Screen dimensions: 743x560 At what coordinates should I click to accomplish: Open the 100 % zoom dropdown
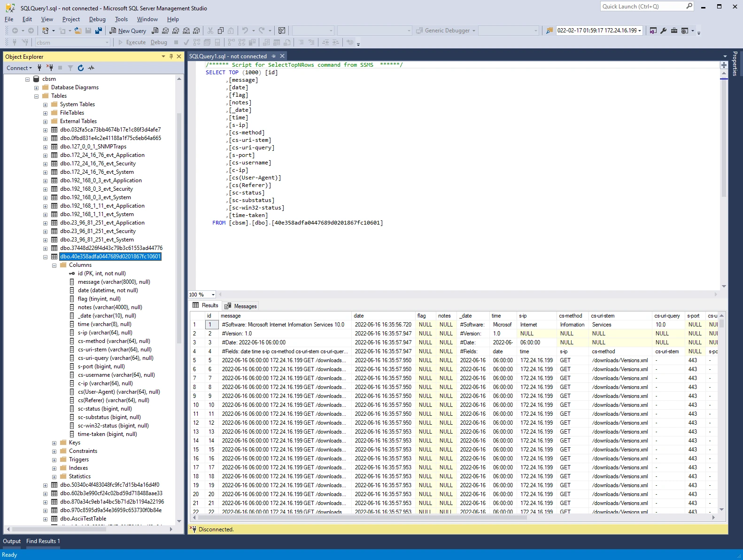point(213,295)
